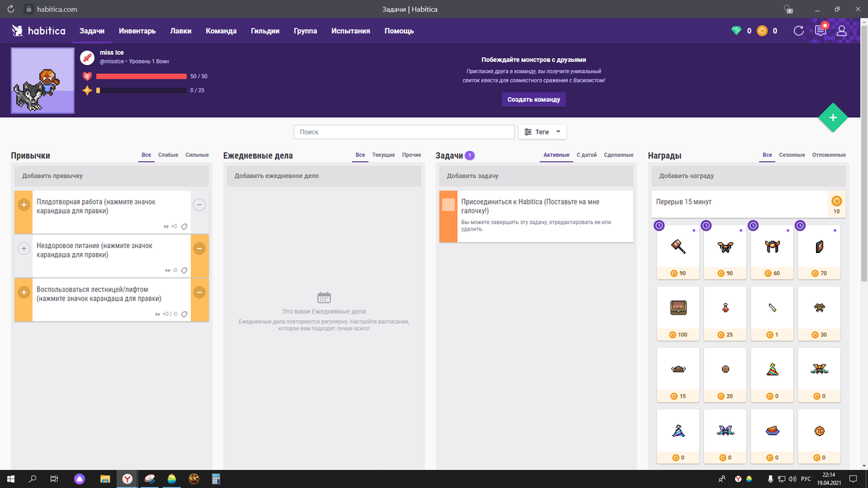Viewport: 868px width, 488px height.
Task: Open the Windows calculator taskbar icon
Action: pos(216,479)
